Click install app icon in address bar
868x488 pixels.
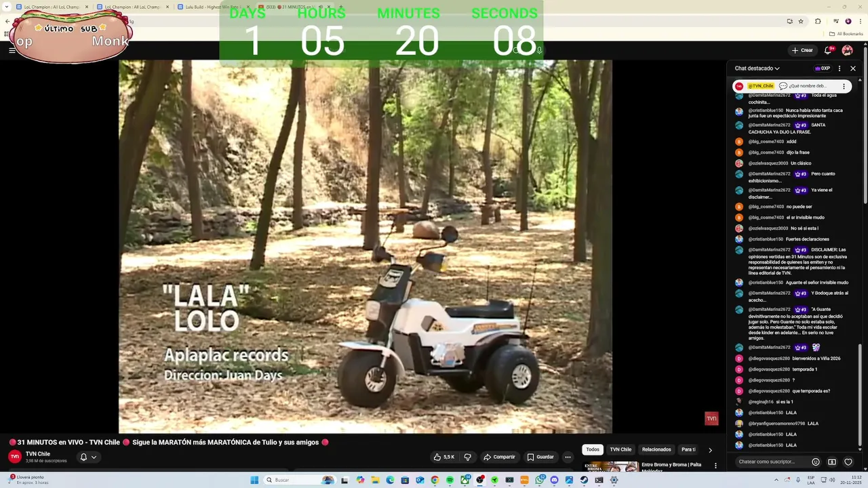[x=789, y=21]
